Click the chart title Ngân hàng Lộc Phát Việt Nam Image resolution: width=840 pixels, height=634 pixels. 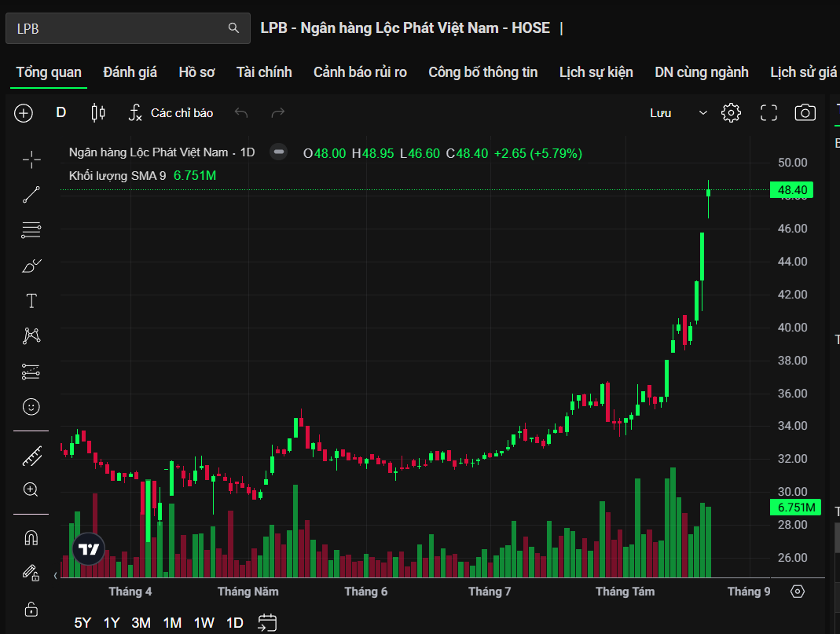(149, 152)
